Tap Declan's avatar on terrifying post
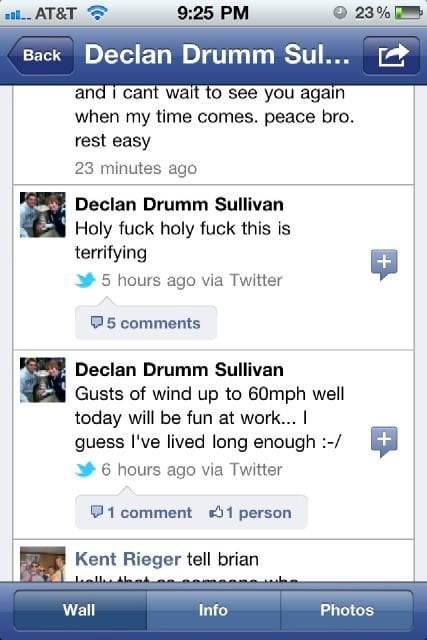The width and height of the screenshot is (427, 640). coord(43,215)
